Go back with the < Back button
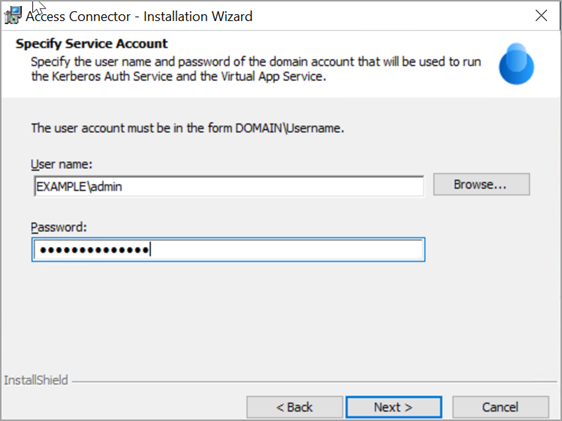This screenshot has width=562, height=421. pos(295,407)
